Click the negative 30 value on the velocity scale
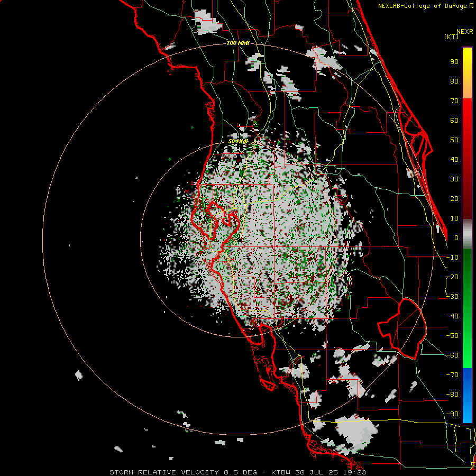The image size is (476, 476). tap(452, 297)
